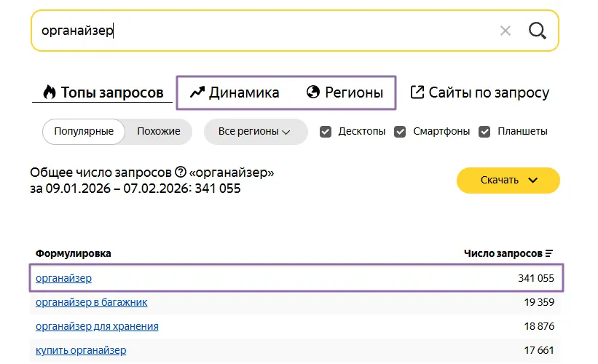
Task: Switch to the Похожие queries option
Action: click(159, 132)
